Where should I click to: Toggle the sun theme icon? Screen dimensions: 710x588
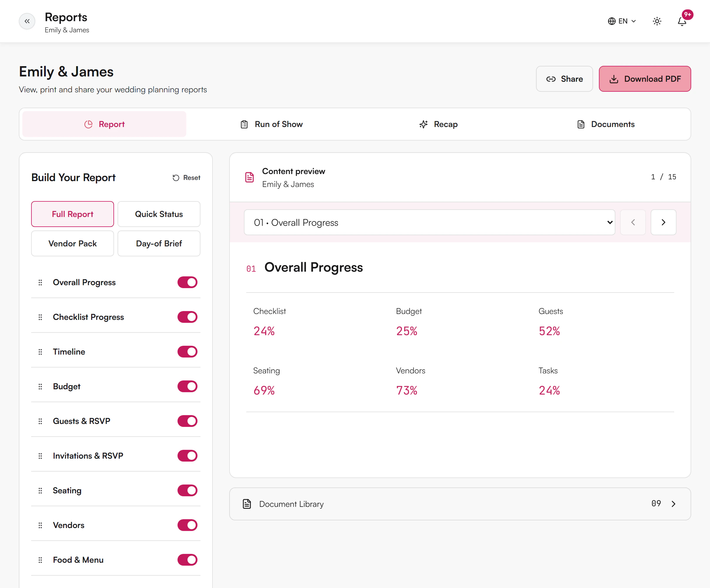pos(657,21)
